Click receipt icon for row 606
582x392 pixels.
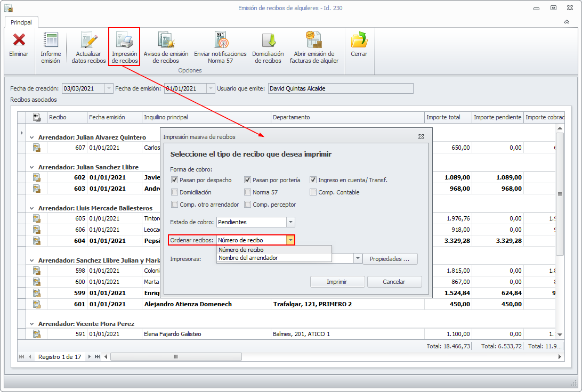(x=36, y=230)
